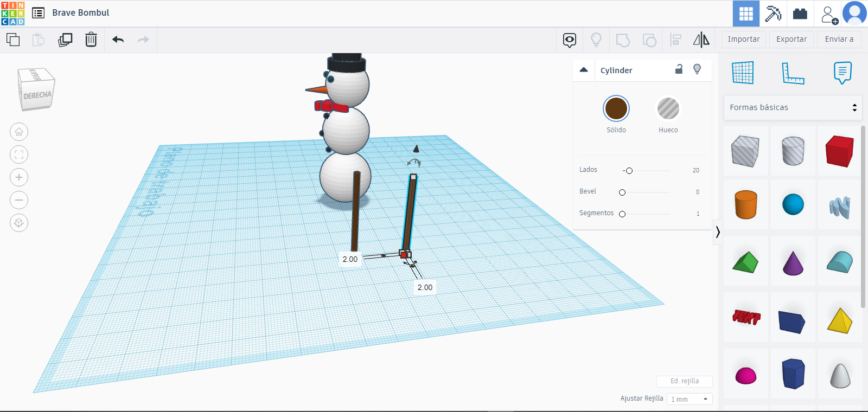The image size is (868, 412).
Task: Click the Importar button
Action: pyautogui.click(x=744, y=40)
